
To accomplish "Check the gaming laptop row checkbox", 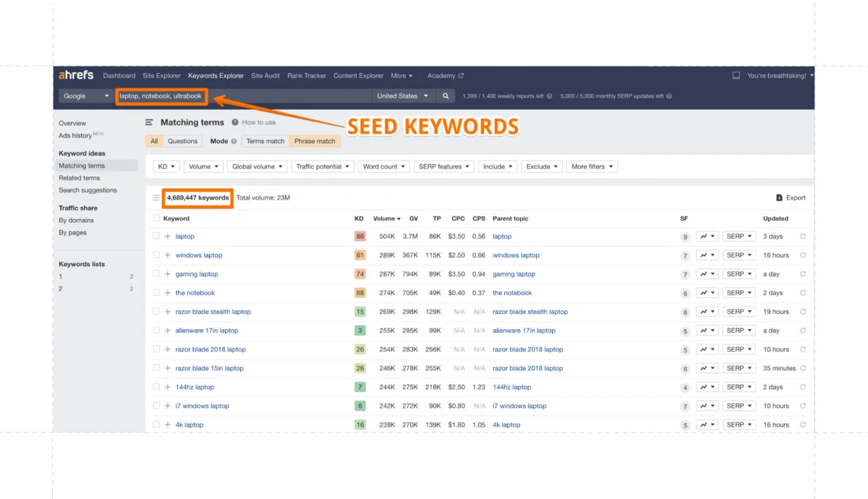I will pos(156,273).
